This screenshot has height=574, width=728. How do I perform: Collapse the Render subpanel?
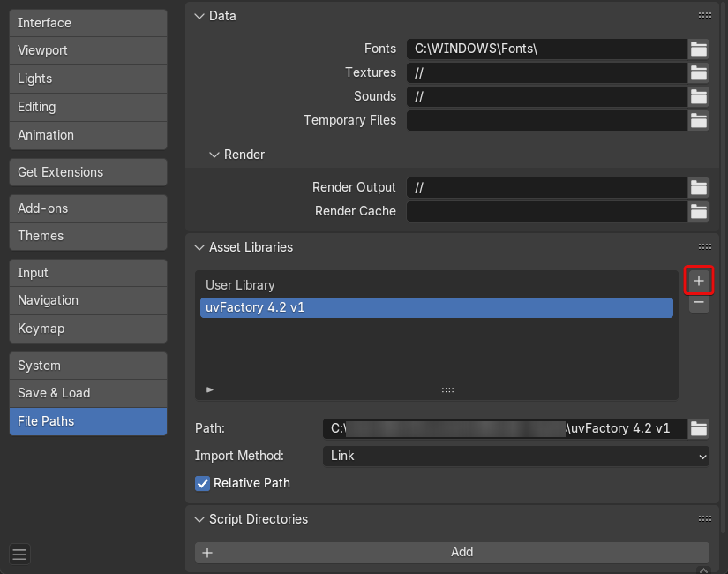point(214,155)
